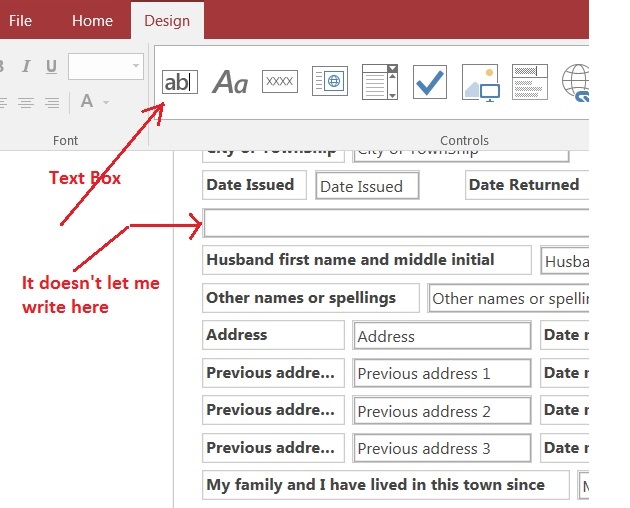The image size is (630, 508).
Task: Click the empty text box below Date Issued
Action: (x=396, y=223)
